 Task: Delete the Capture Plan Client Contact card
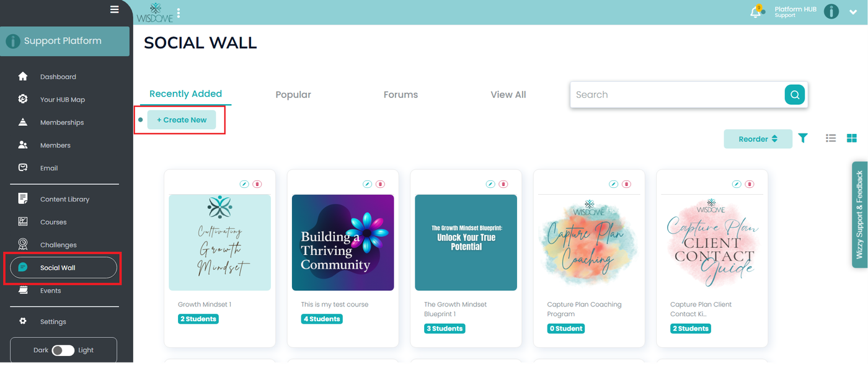click(x=750, y=184)
